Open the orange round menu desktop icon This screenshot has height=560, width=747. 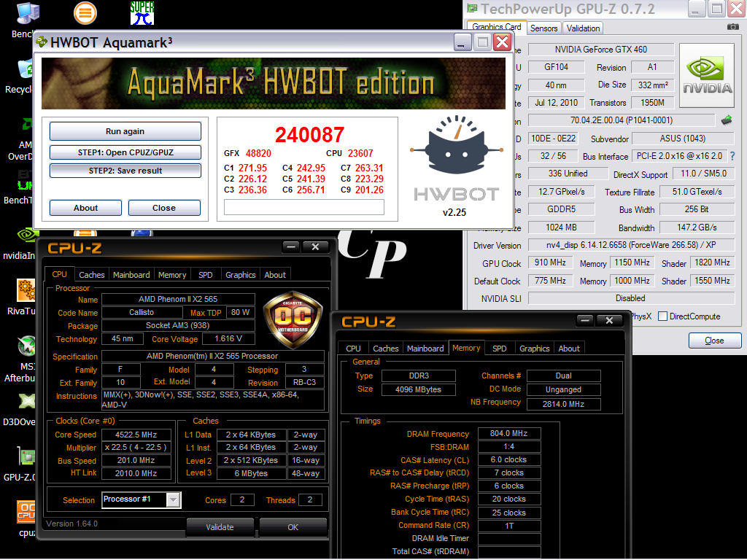[85, 13]
